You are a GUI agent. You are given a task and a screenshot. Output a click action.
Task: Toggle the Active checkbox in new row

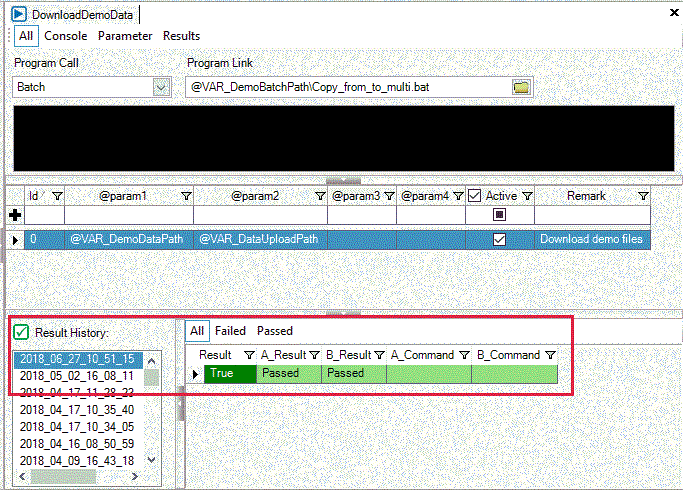pyautogui.click(x=500, y=214)
